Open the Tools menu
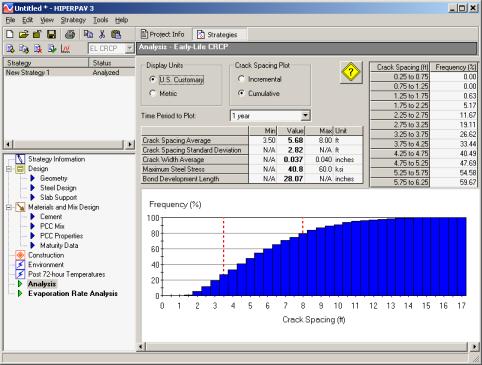482x365 pixels. tap(100, 20)
